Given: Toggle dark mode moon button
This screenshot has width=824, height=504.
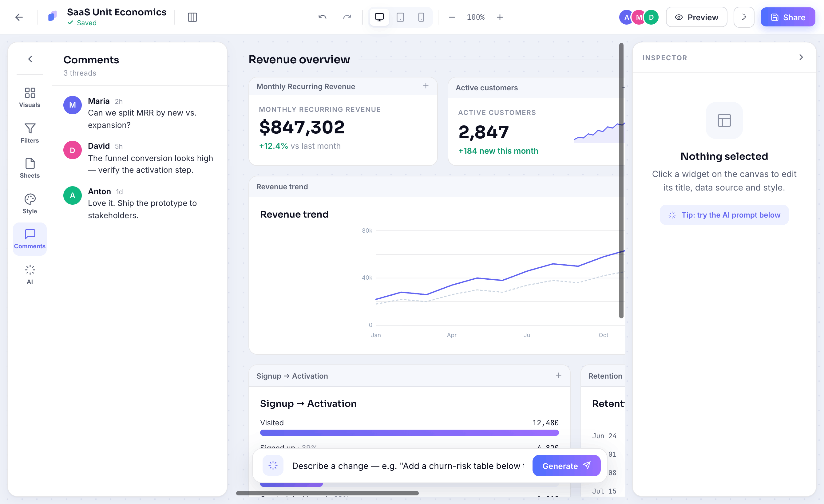Looking at the screenshot, I should click(x=744, y=17).
